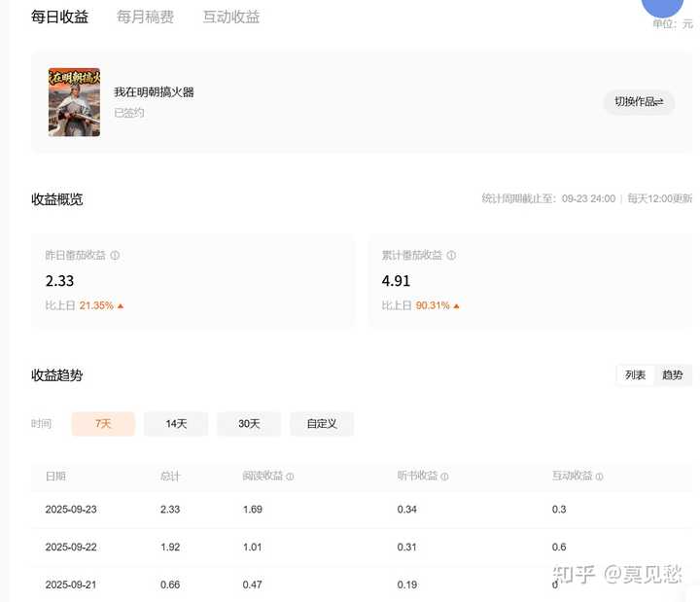Click info icon next to 互动收益 column

coord(600,477)
